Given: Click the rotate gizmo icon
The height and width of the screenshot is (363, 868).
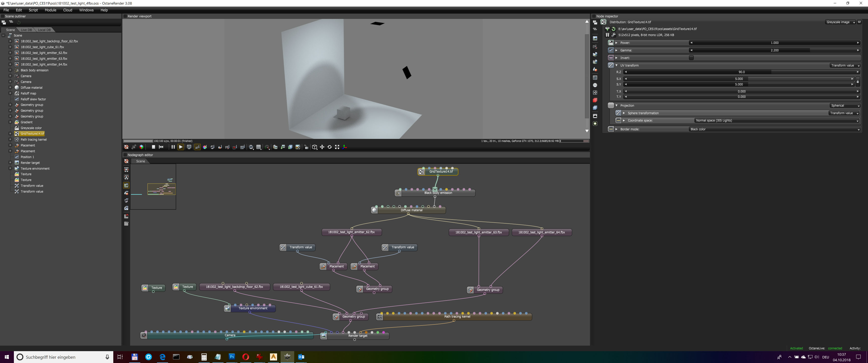Looking at the screenshot, I should 330,147.
